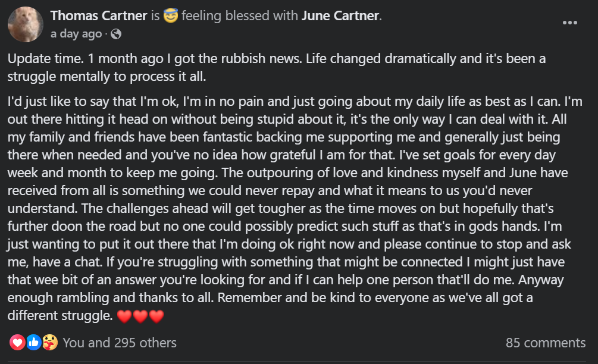Click the Thomas Cartner name link

click(99, 15)
